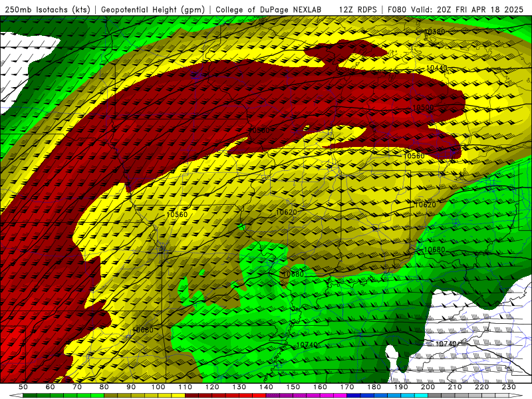Viewport: 532px width, 399px height.
Task: Click the 110 value on the colorbar scale
Action: pos(186,387)
